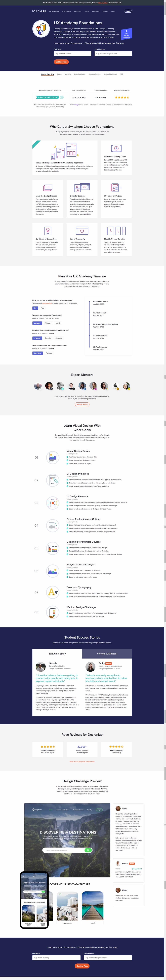Click the $500 UX Academy Credit icon
The image size is (166, 980).
click(116, 148)
